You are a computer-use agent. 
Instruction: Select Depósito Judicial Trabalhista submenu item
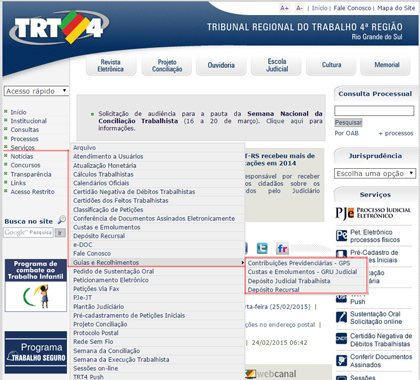click(x=289, y=281)
